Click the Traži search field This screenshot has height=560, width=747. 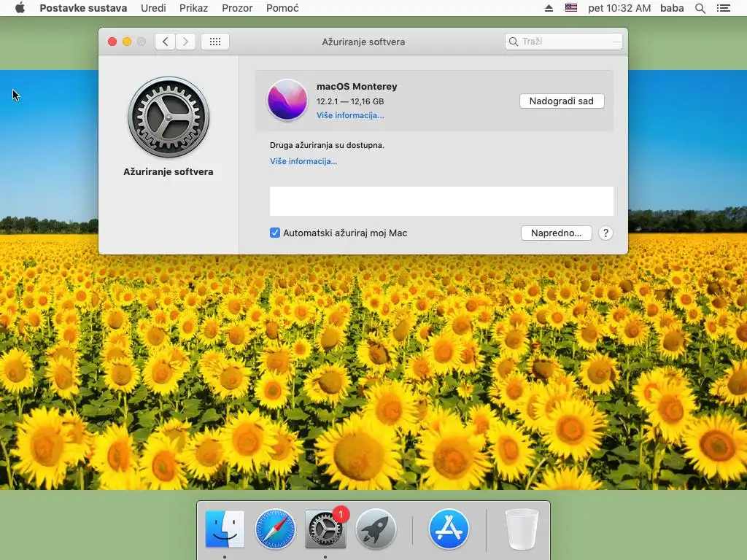pos(564,42)
